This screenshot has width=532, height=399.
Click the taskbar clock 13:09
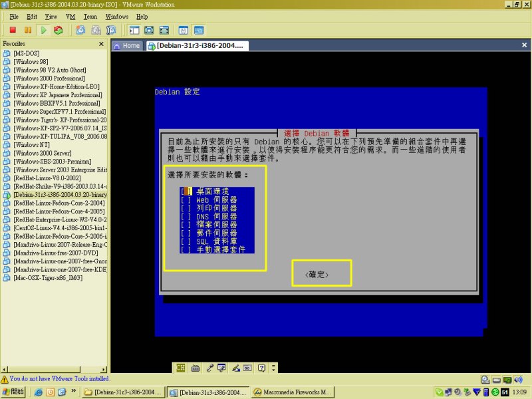(519, 392)
